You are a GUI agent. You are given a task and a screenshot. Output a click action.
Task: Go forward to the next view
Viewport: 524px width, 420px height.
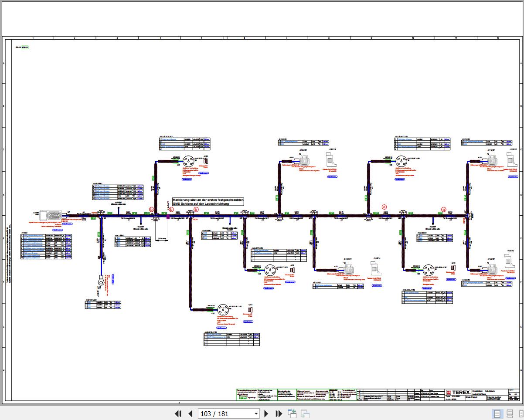click(x=305, y=413)
